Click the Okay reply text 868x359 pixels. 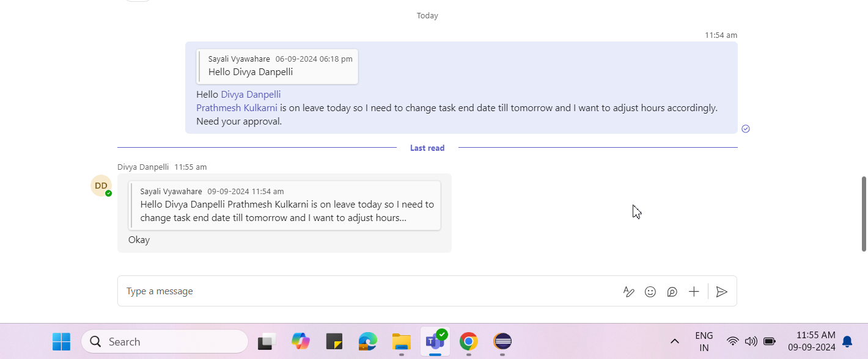pos(139,240)
